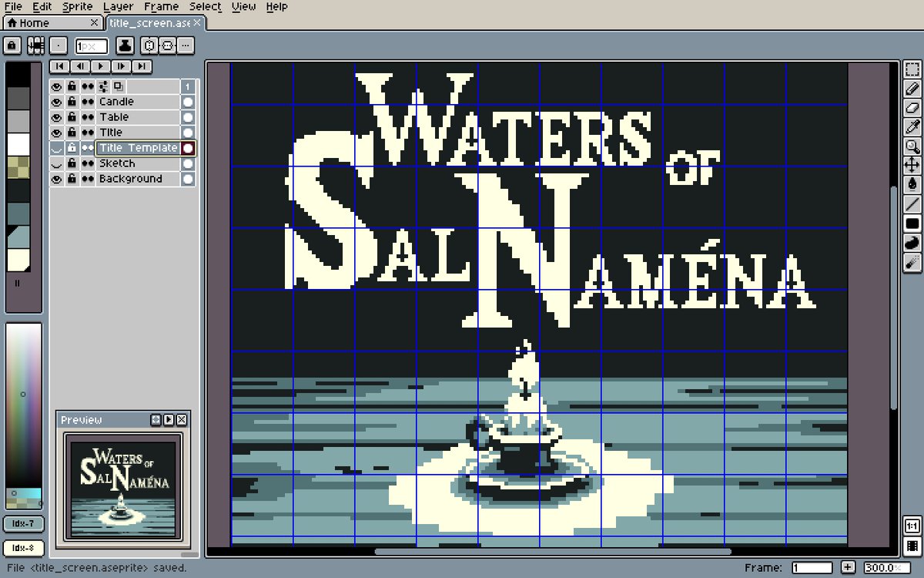Open the context bar more options button
Image resolution: width=924 pixels, height=578 pixels.
pyautogui.click(x=186, y=45)
